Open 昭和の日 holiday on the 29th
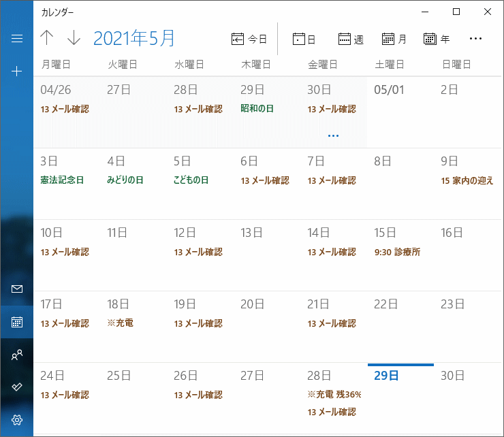The height and width of the screenshot is (437, 504). (257, 109)
